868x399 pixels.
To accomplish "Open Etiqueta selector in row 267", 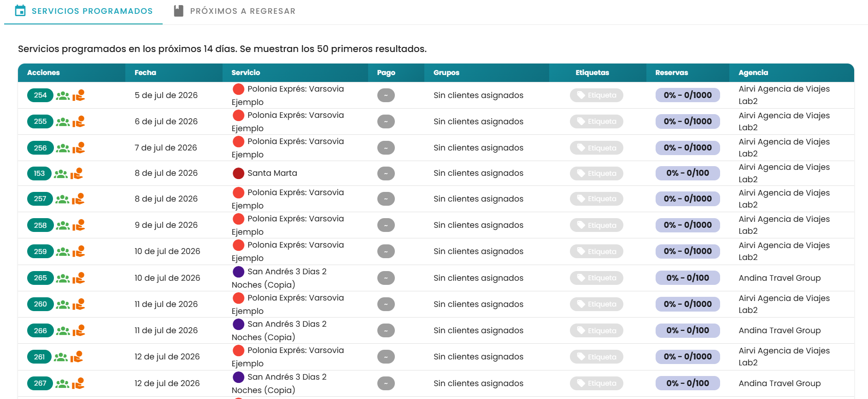I will click(597, 383).
